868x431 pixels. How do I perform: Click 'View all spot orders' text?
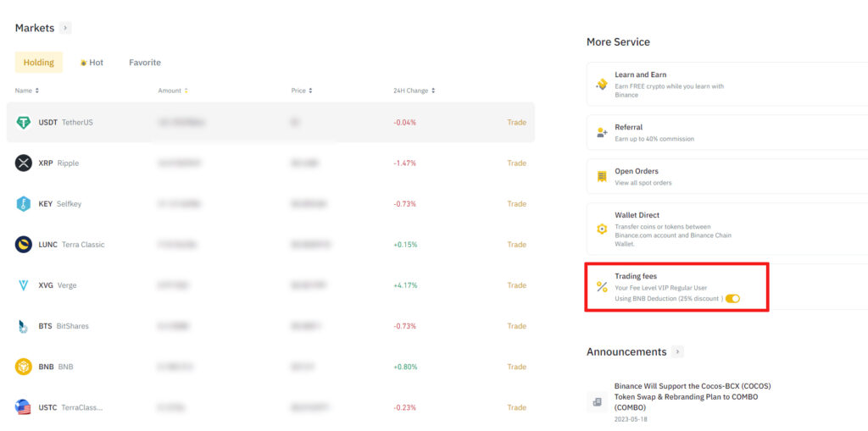point(643,183)
